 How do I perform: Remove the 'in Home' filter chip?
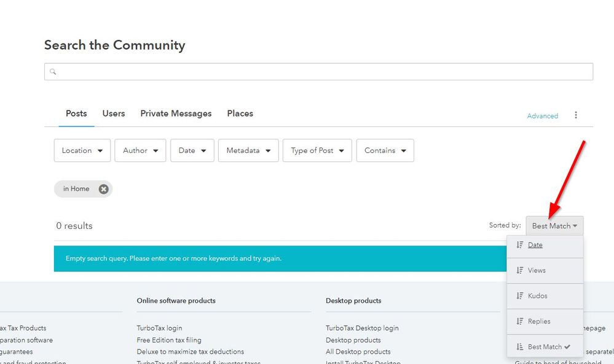point(103,189)
